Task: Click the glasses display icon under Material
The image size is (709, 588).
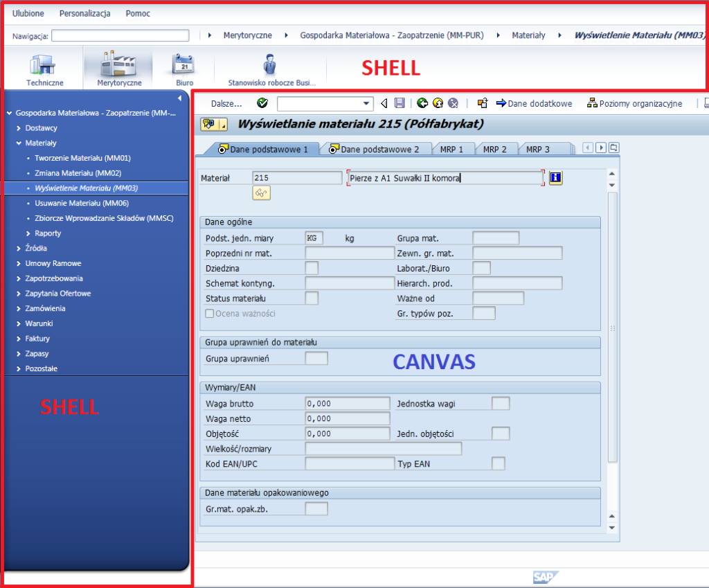Action: 261,193
